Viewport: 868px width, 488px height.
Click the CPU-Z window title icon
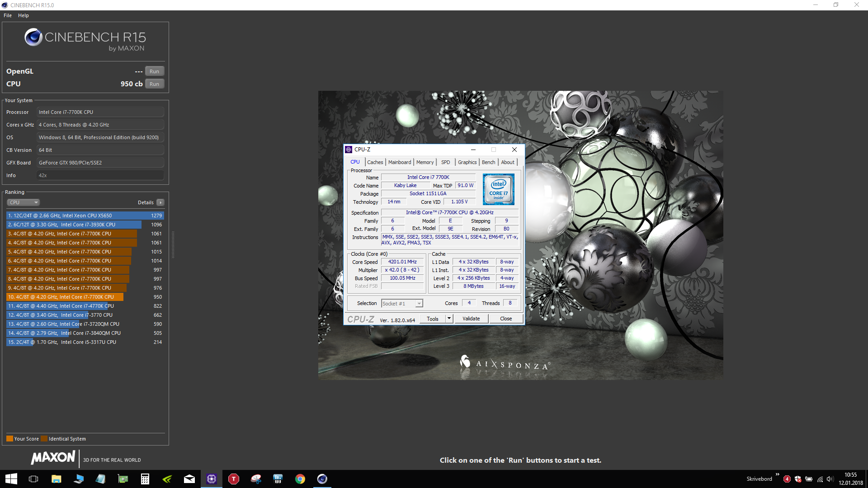(349, 150)
